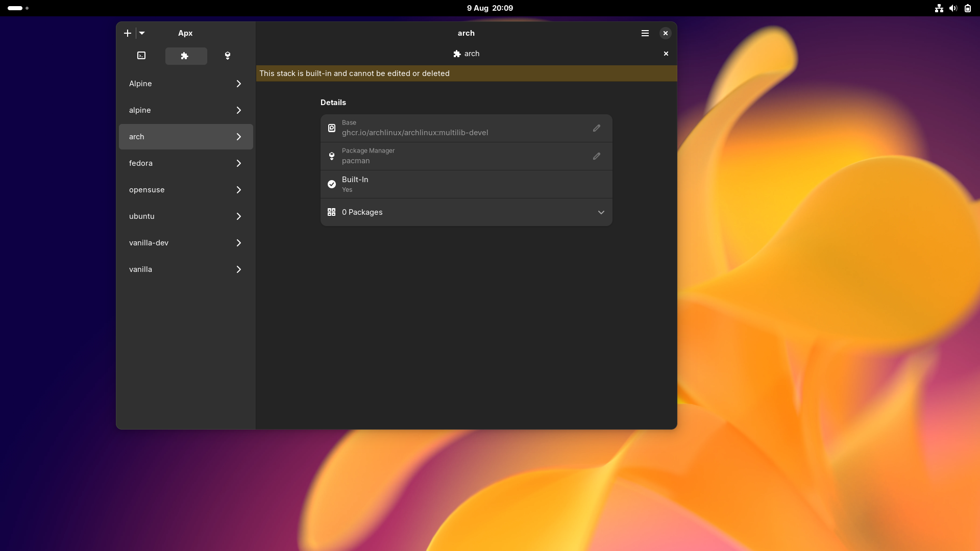
Task: Click the pacman package manager value
Action: (x=356, y=161)
